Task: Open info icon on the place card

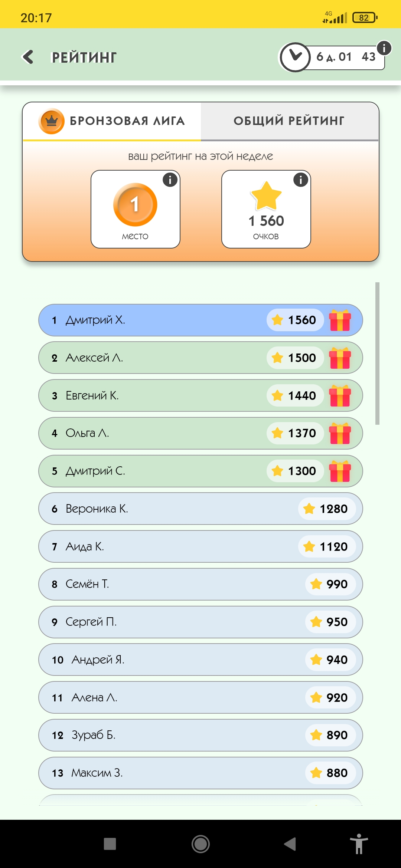Action: (170, 180)
